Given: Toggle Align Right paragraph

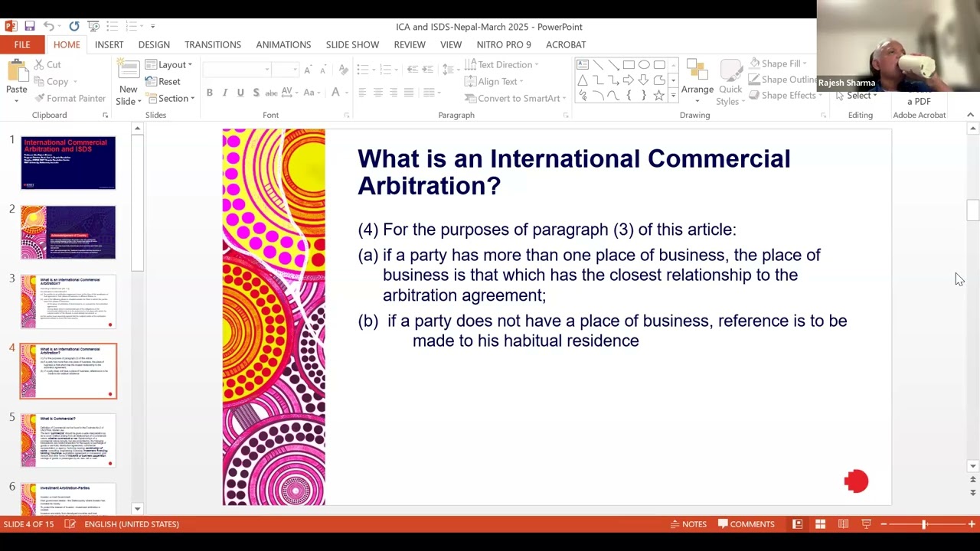Looking at the screenshot, I should pyautogui.click(x=393, y=93).
